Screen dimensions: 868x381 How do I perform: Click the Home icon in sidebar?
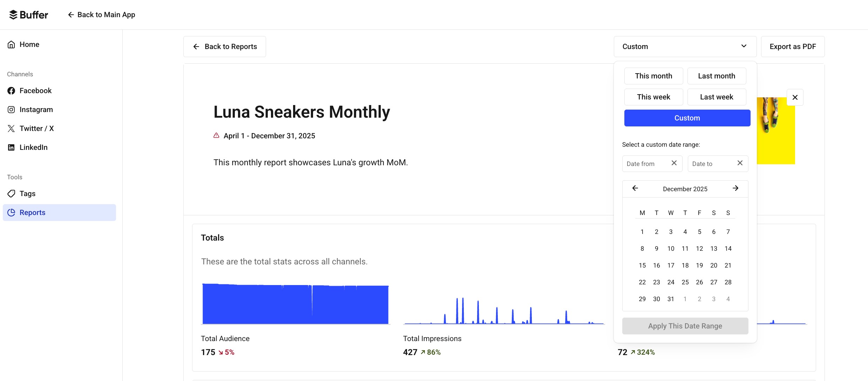[11, 44]
